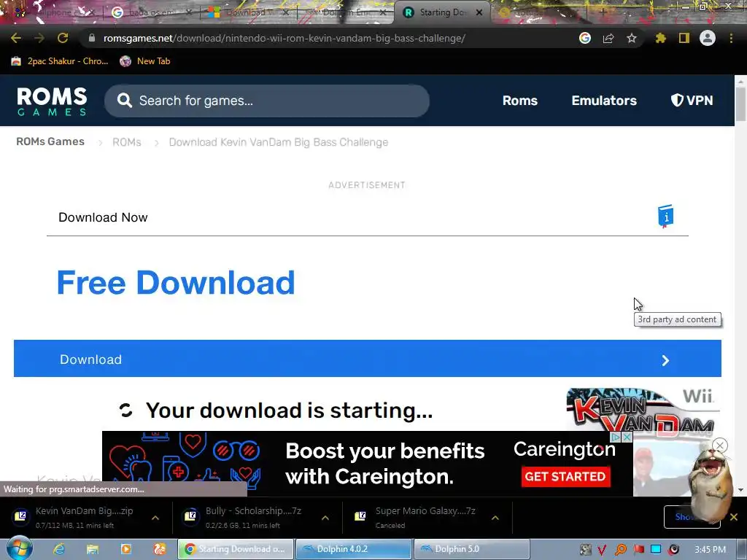Click the GET STARTED ad button
Image resolution: width=747 pixels, height=560 pixels.
(x=565, y=477)
